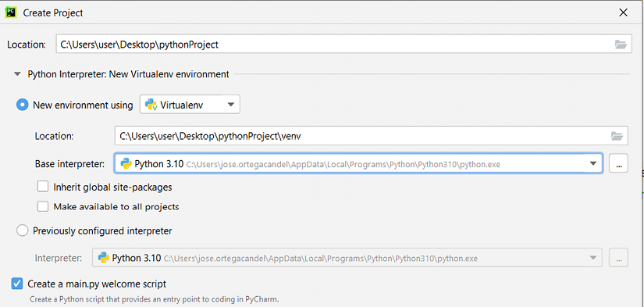
Task: Open folder browser for venv Location
Action: 617,136
